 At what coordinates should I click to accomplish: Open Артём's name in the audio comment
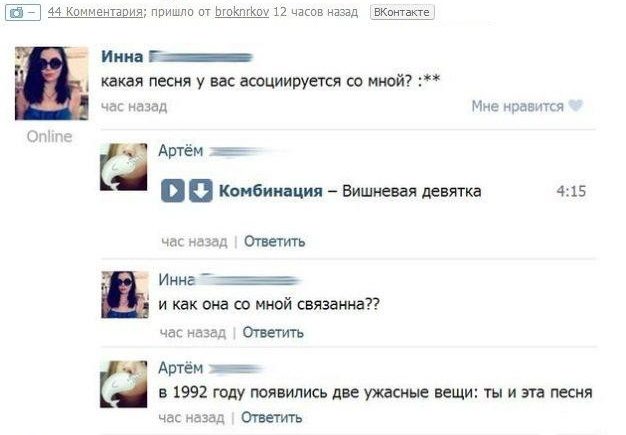[x=180, y=151]
